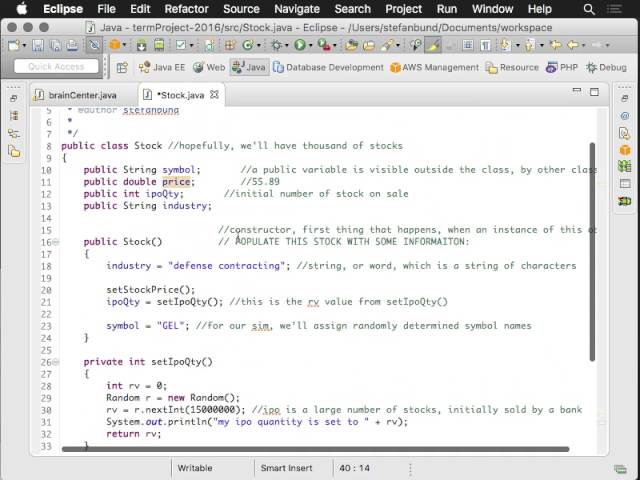Screen dimensions: 640x480
Task: Open the External Tools dropdown arrow
Action: pos(334,45)
